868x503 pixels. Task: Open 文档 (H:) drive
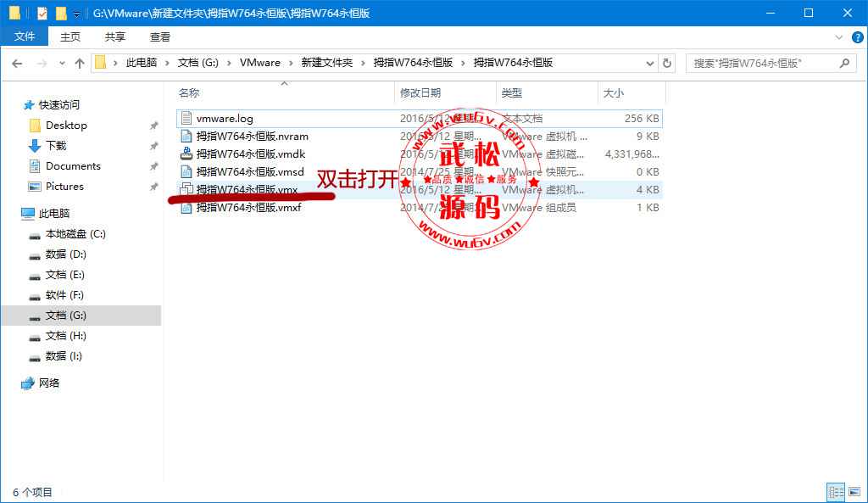tap(66, 336)
